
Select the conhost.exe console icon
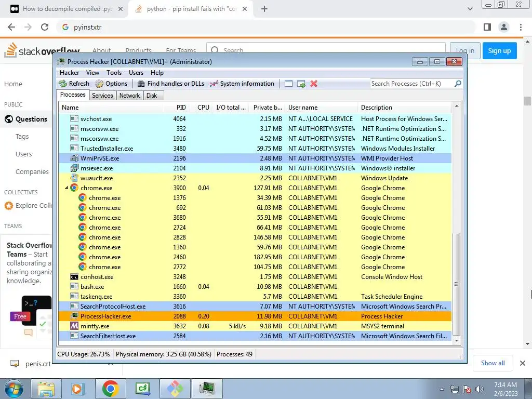point(74,277)
